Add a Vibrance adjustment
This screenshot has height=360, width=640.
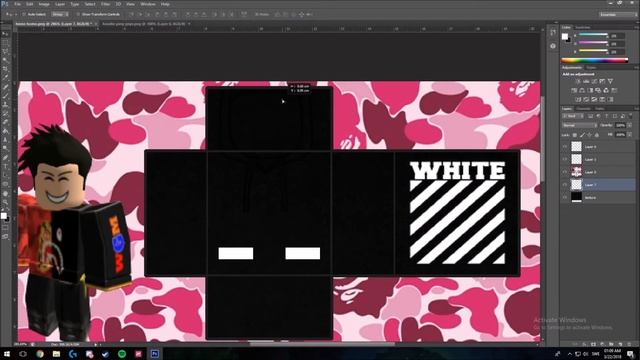[x=610, y=82]
